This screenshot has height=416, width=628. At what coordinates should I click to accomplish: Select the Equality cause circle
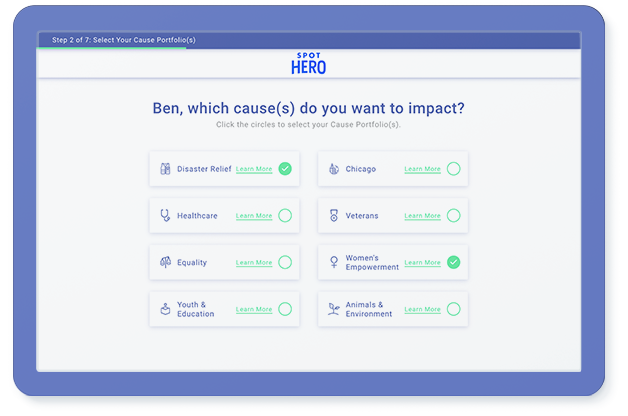pos(285,262)
